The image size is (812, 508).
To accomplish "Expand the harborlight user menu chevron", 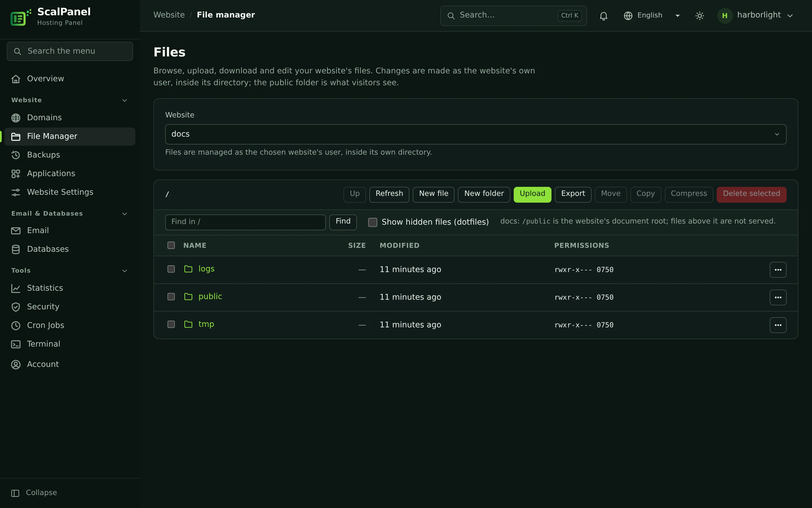I will [790, 16].
